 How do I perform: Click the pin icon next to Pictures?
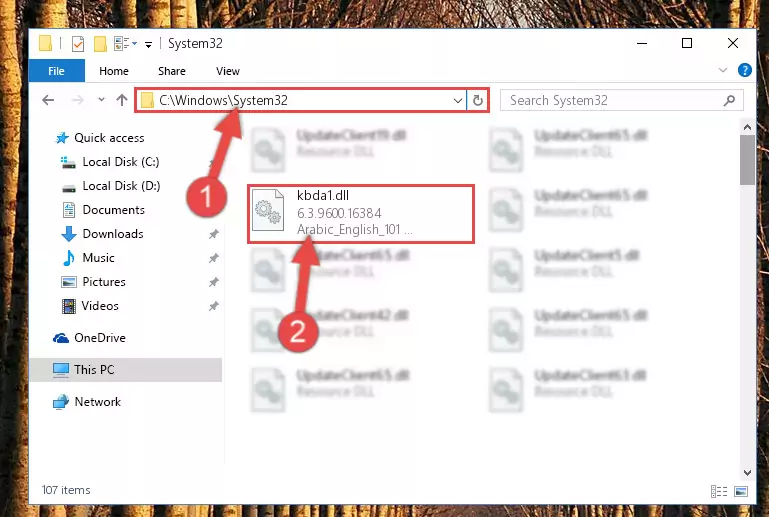[x=213, y=282]
